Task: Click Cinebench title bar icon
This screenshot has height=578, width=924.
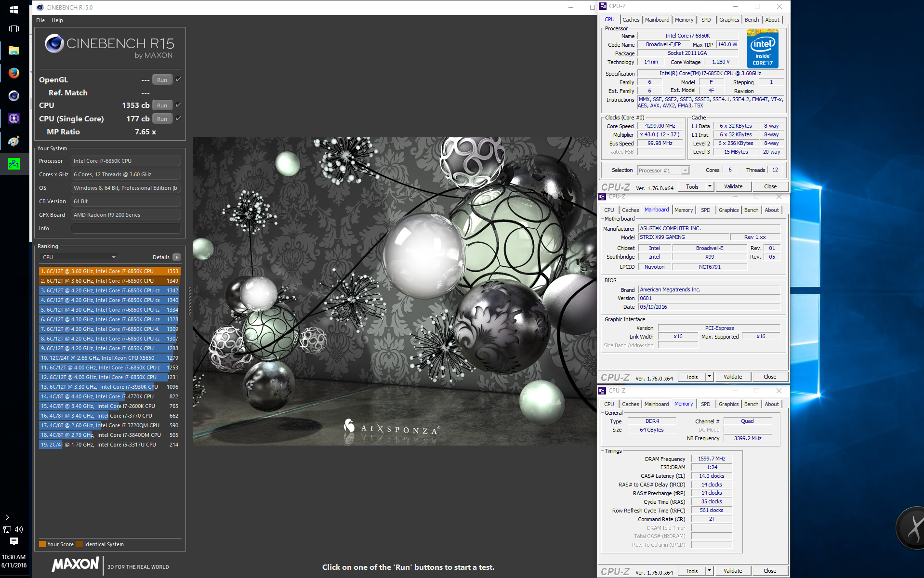Action: pyautogui.click(x=40, y=7)
